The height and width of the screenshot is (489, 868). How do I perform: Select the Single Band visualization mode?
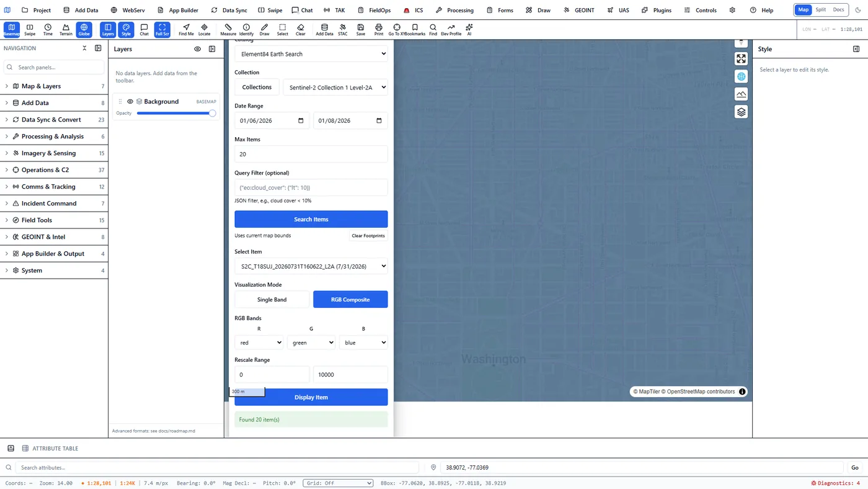272,300
